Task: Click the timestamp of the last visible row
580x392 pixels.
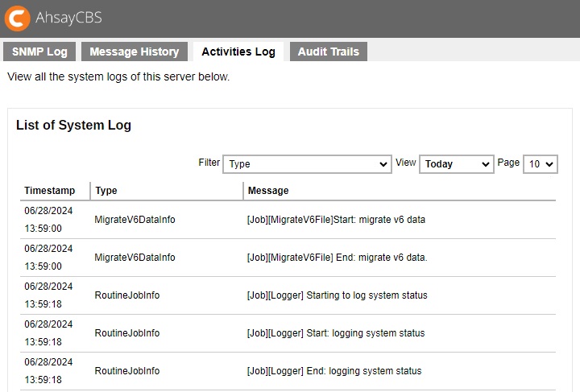Action: (48, 371)
